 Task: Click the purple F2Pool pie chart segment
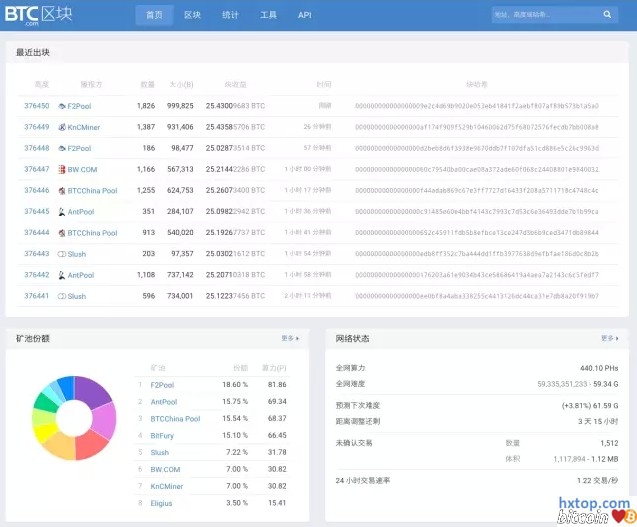(x=93, y=393)
